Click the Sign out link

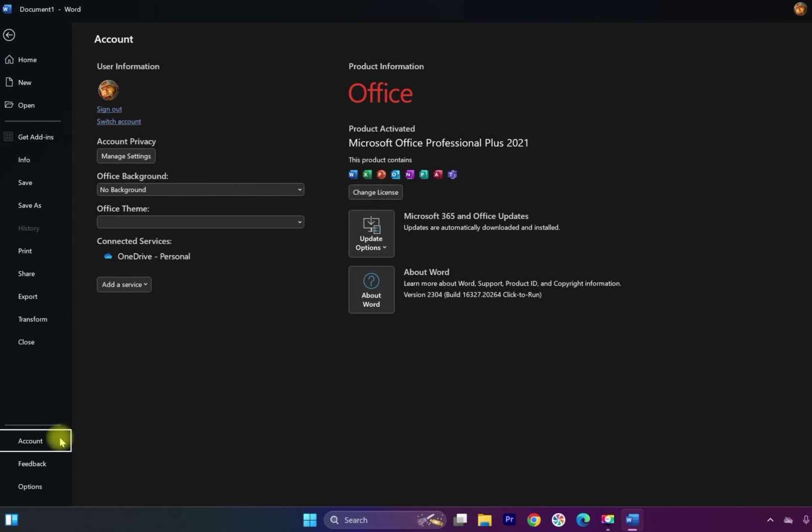pyautogui.click(x=109, y=109)
